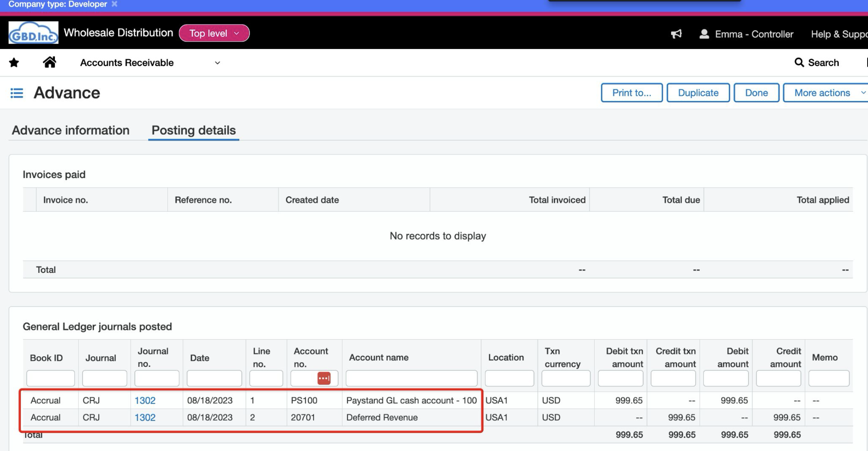This screenshot has height=451, width=868.
Task: Click the Account name filter field
Action: 412,378
